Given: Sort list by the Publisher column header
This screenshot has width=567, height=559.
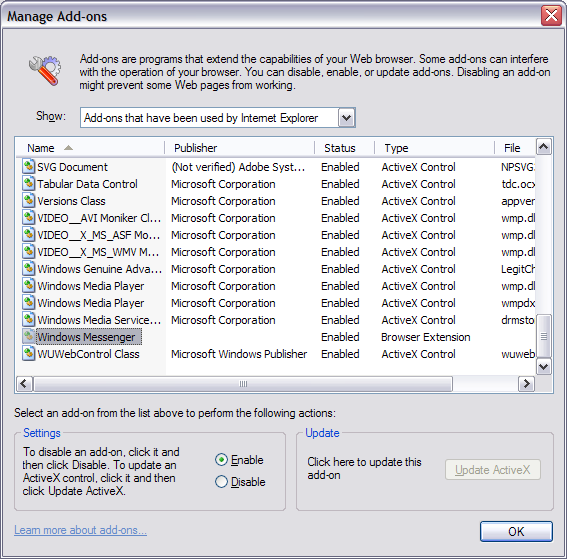Looking at the screenshot, I should pyautogui.click(x=240, y=148).
